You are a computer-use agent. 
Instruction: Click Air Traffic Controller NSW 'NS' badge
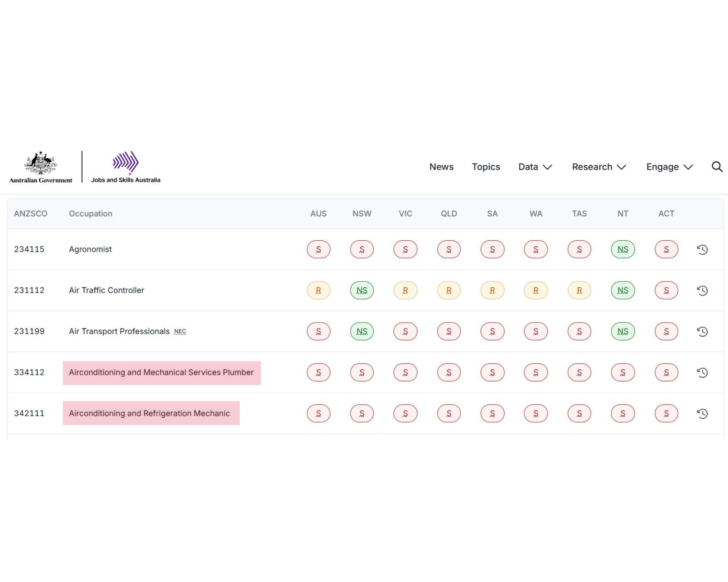click(x=362, y=290)
